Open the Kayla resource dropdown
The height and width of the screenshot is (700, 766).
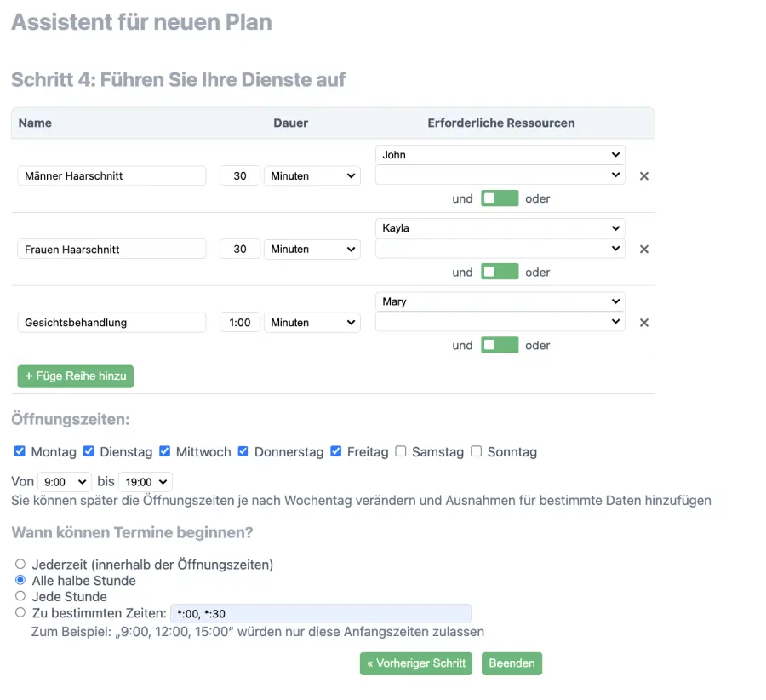coord(500,227)
